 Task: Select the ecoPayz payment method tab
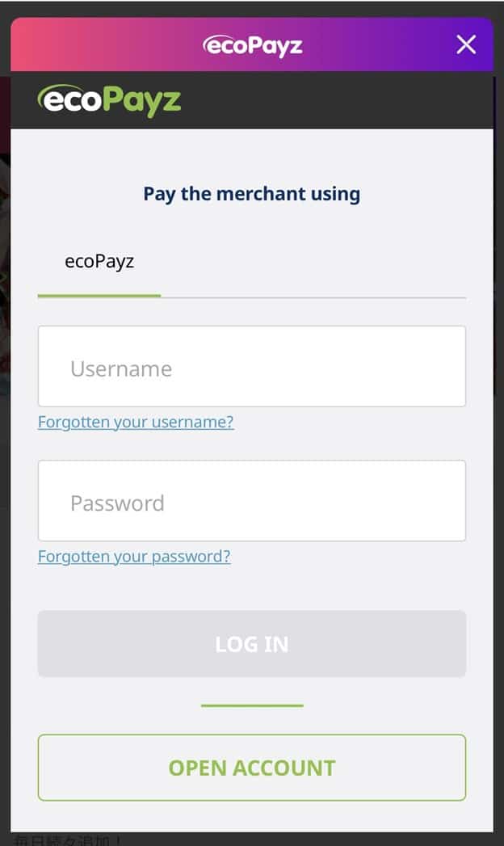tap(99, 262)
